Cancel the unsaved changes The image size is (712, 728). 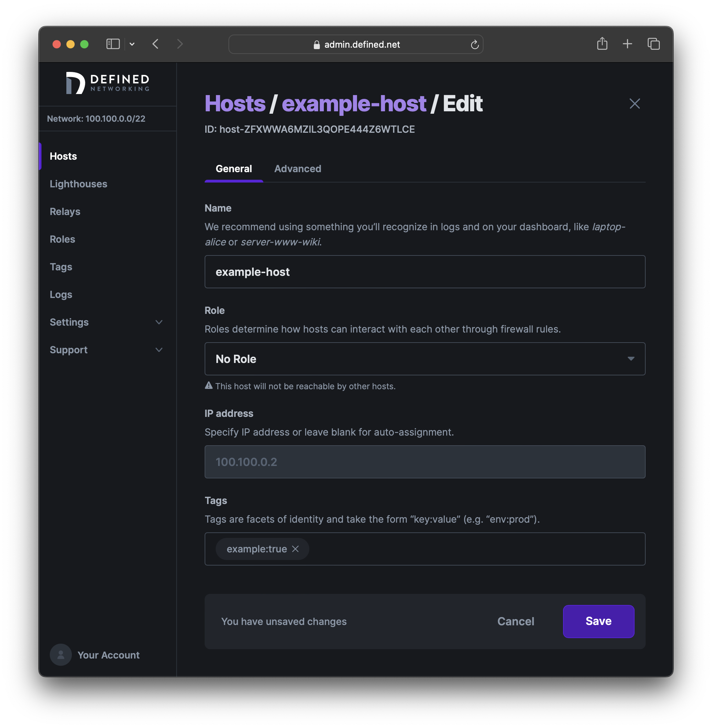click(x=515, y=621)
